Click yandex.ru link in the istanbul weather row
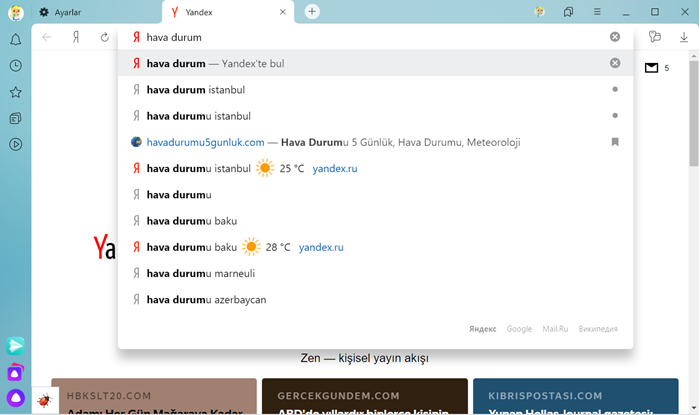700x415 pixels. point(335,168)
